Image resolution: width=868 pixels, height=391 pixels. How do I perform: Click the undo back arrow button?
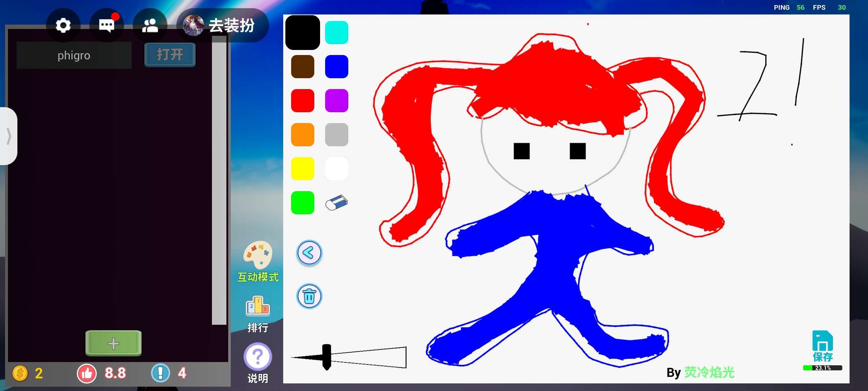click(x=309, y=253)
